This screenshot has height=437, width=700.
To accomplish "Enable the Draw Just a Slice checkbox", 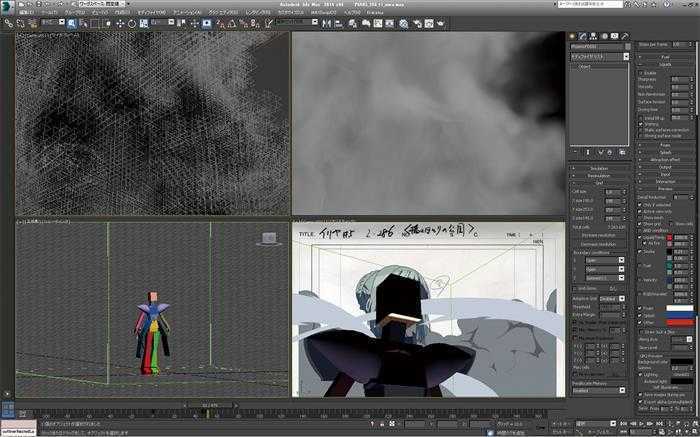I will pos(642,332).
